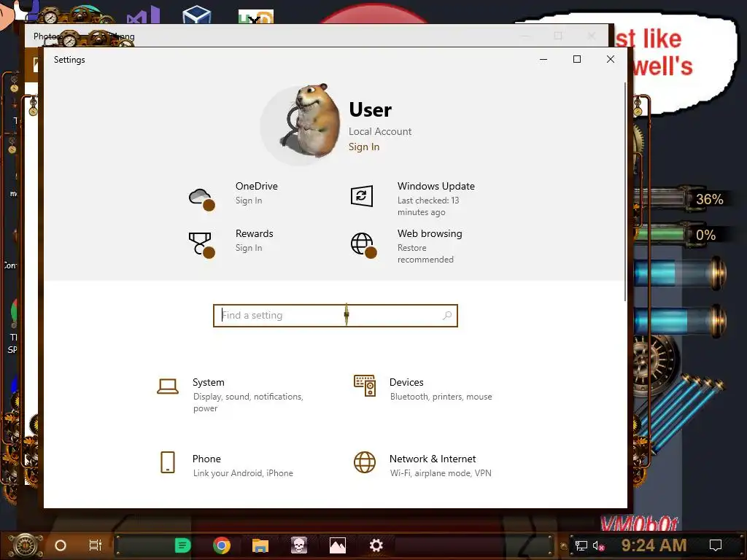The height and width of the screenshot is (560, 747).
Task: Open Windows Update last checked status
Action: click(x=428, y=206)
